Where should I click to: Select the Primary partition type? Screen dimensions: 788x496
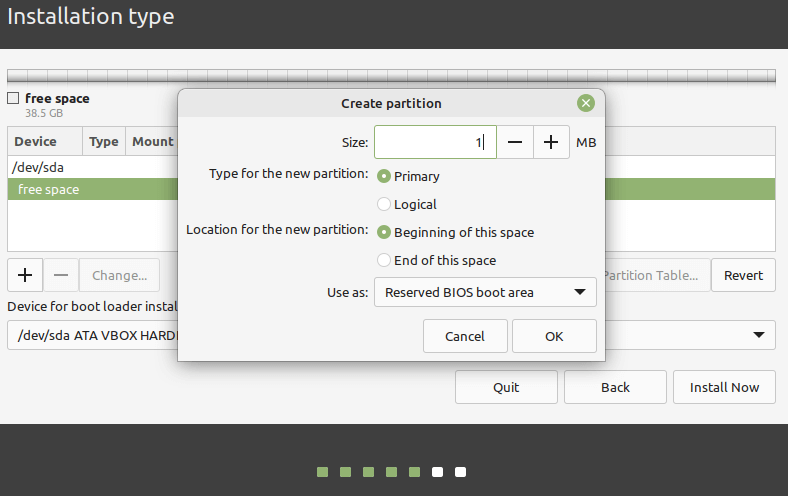point(384,176)
